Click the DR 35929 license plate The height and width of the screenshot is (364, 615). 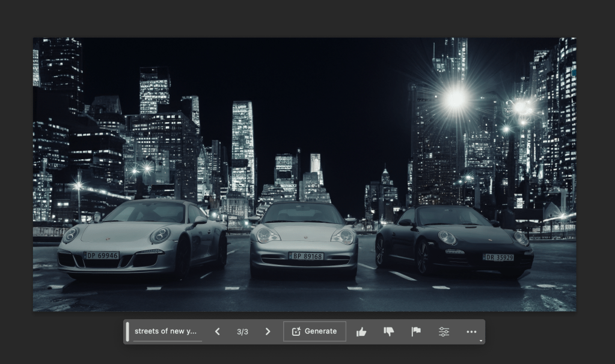pos(498,257)
